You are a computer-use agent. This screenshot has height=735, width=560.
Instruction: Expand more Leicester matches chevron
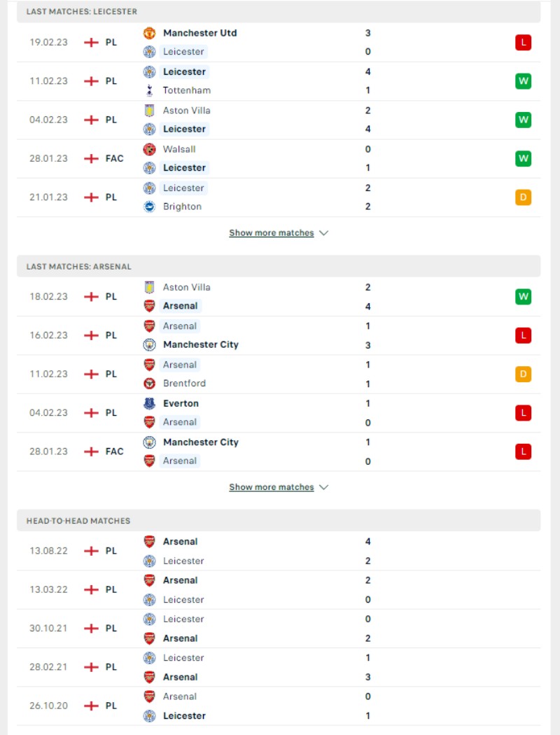[324, 233]
